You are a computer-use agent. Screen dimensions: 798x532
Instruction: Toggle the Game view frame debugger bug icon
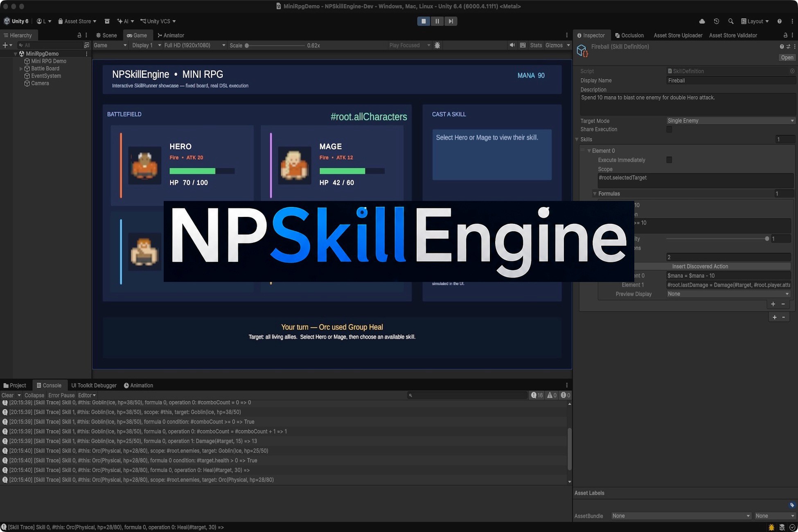tap(437, 45)
